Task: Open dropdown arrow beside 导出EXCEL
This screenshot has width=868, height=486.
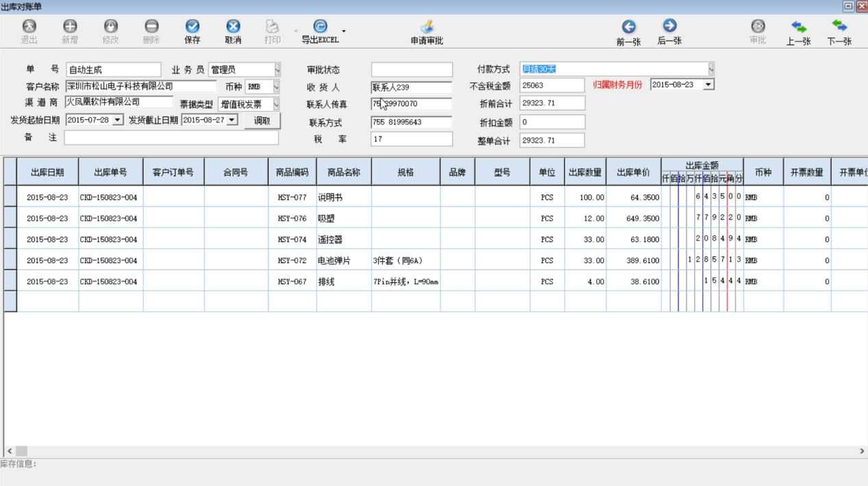Action: (x=344, y=31)
